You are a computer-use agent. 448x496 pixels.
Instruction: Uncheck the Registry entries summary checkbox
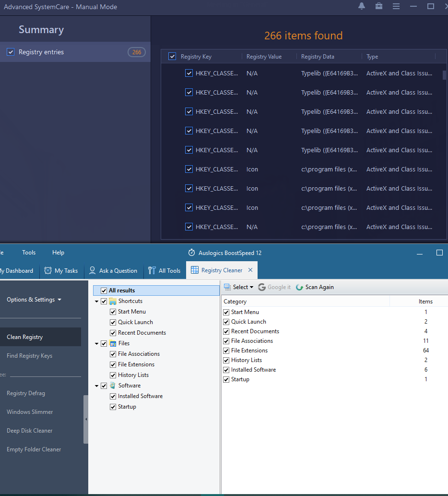click(x=11, y=52)
